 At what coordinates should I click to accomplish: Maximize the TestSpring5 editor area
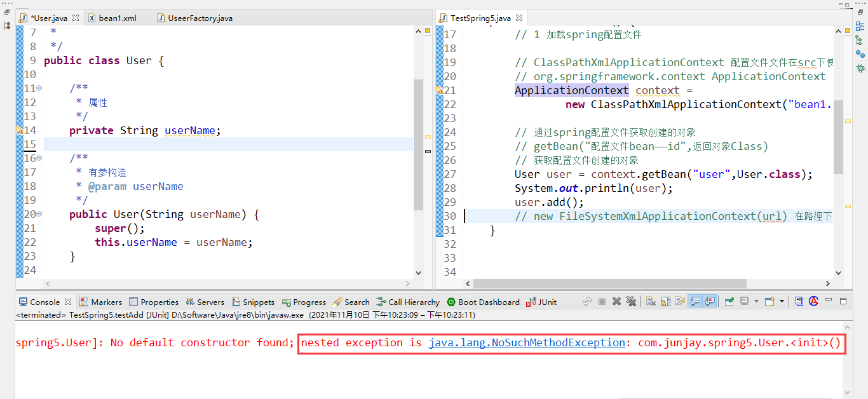pos(848,5)
